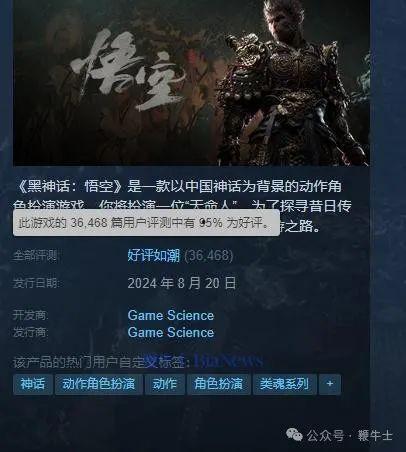Click the 全部评测 label
Image resolution: width=406 pixels, height=452 pixels.
(x=36, y=256)
